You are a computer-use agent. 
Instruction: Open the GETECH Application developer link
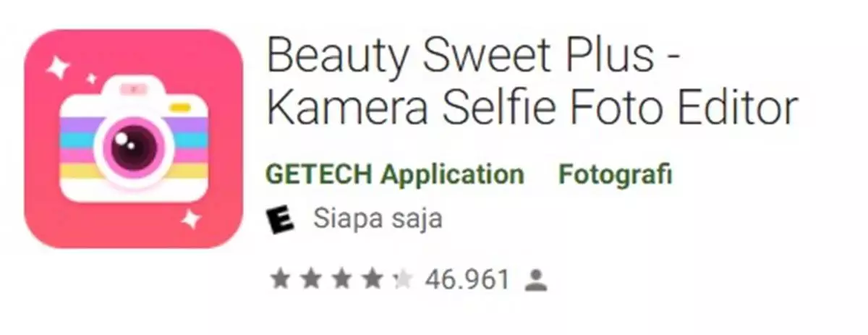click(x=395, y=174)
